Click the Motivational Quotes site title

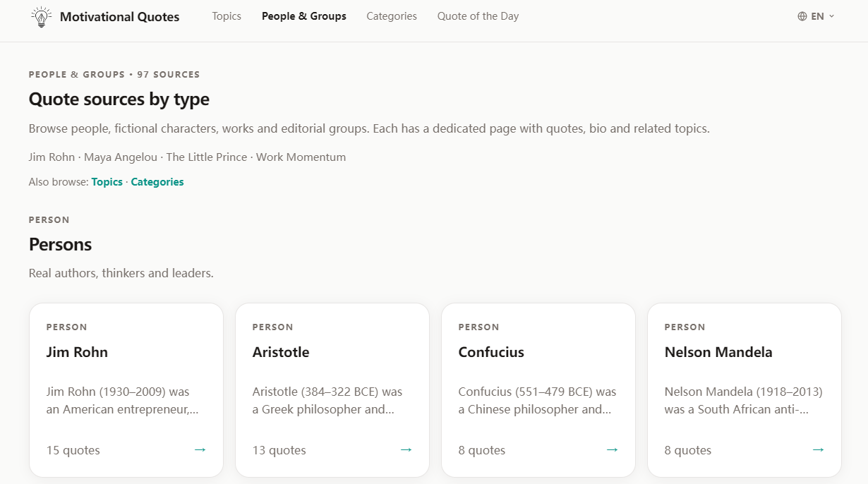pos(119,17)
